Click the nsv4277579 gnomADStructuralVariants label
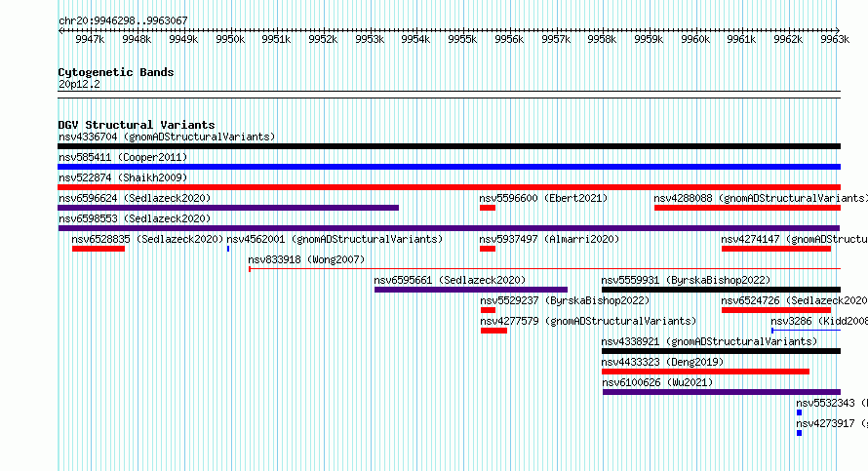This screenshot has height=471, width=868. coord(588,321)
